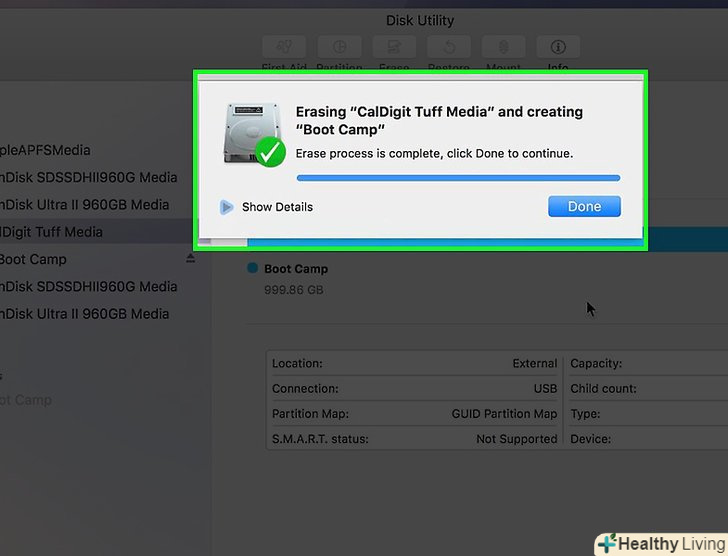Click the Device: label
Image resolution: width=728 pixels, height=556 pixels.
pos(591,439)
